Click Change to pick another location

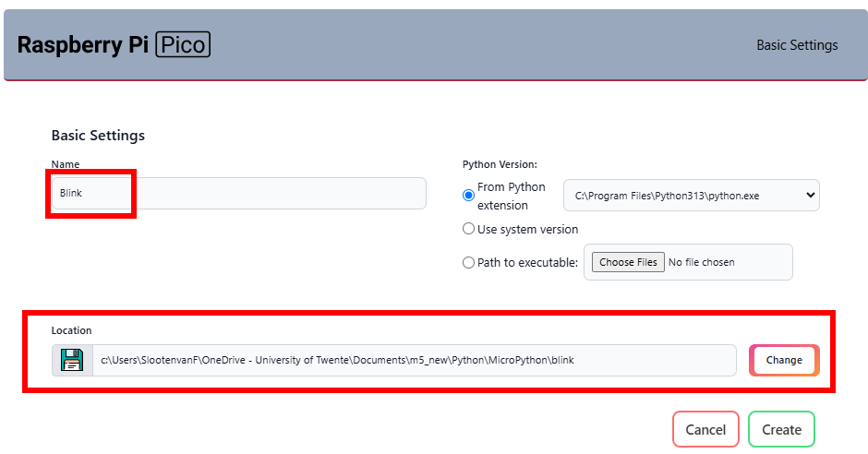tap(784, 360)
